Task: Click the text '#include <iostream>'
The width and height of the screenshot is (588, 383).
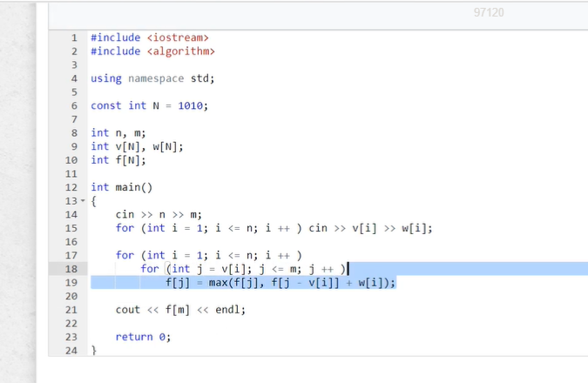Action: tap(150, 37)
